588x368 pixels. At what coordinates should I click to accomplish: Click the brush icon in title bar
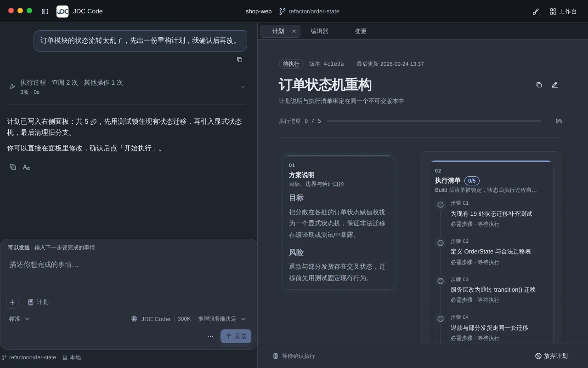(x=536, y=11)
